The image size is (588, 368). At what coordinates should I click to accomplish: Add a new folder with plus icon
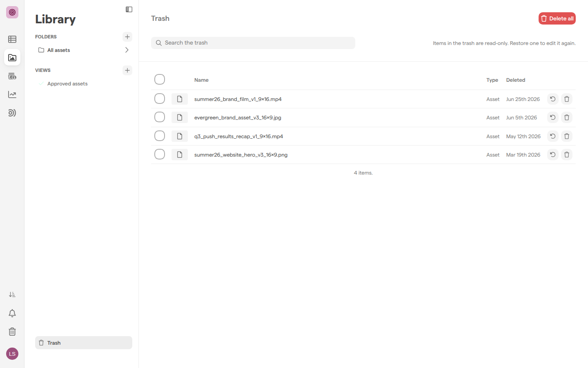[x=127, y=37]
